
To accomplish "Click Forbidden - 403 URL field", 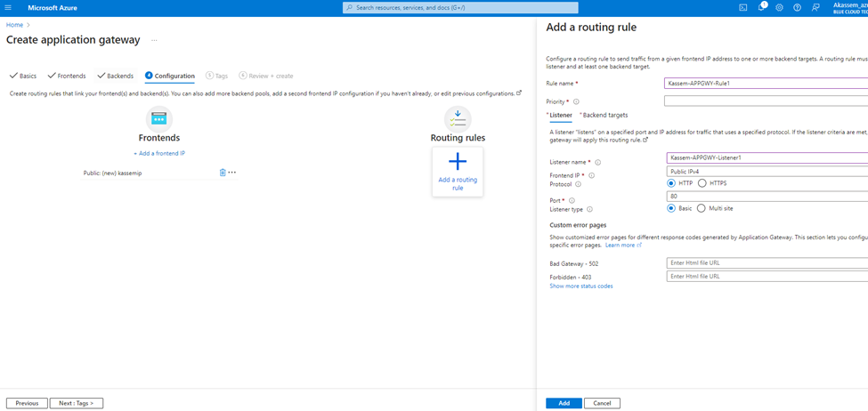I will coord(767,276).
